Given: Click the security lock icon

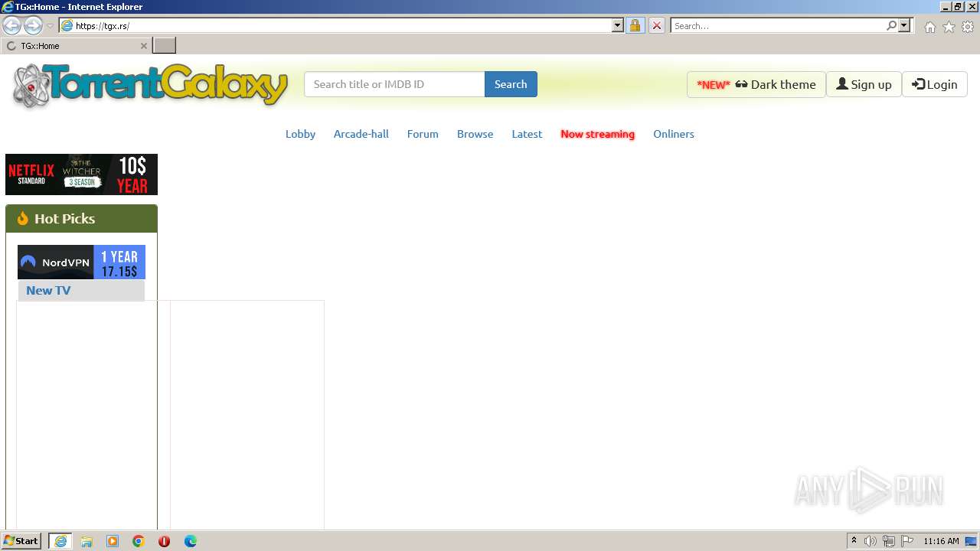Looking at the screenshot, I should pos(635,25).
